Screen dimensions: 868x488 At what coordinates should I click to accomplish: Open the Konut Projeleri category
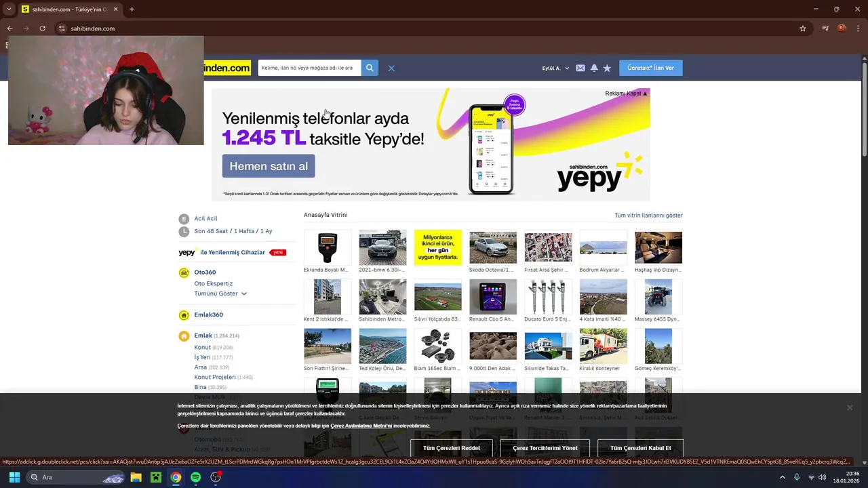215,377
